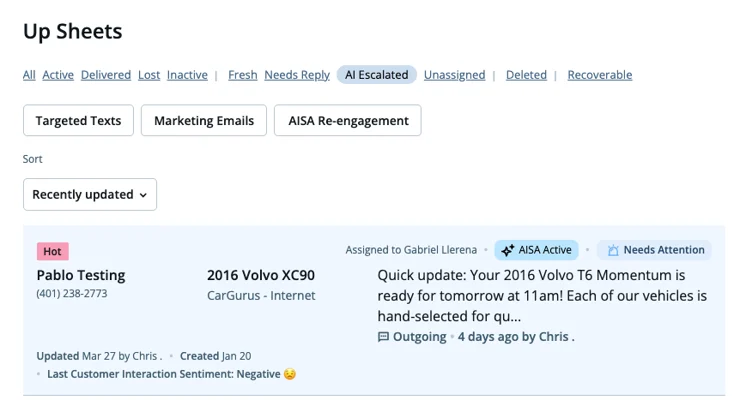This screenshot has height=406, width=740.
Task: Show Inactive up sheets
Action: pyautogui.click(x=187, y=75)
